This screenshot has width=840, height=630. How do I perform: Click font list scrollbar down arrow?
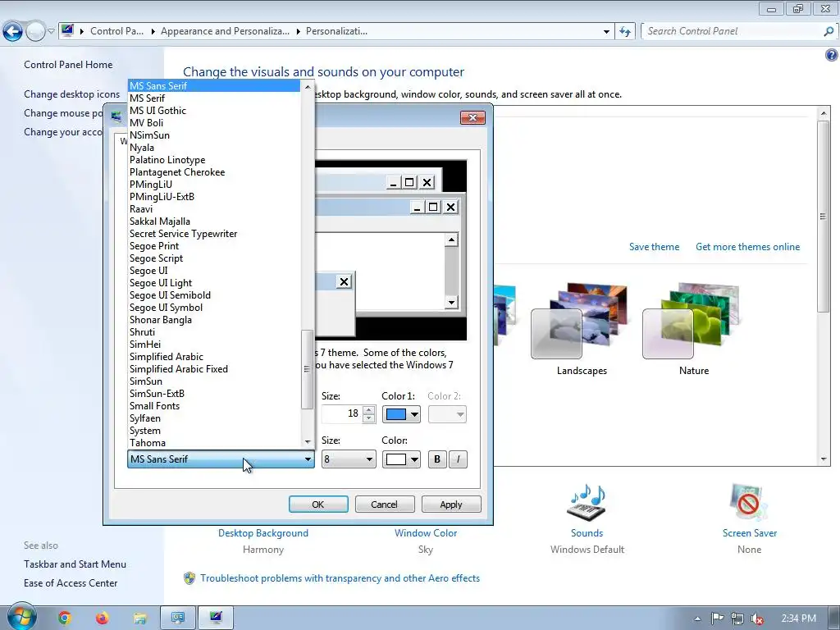coord(308,442)
